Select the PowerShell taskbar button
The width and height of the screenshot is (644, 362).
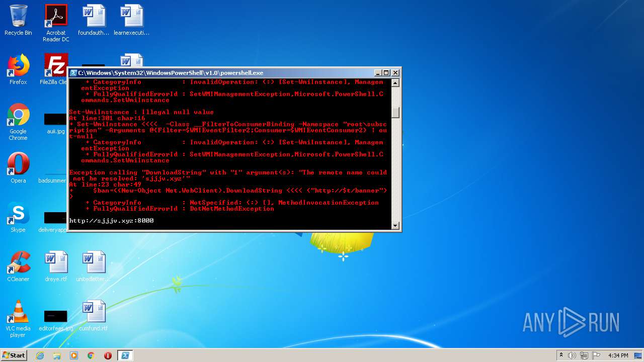125,355
